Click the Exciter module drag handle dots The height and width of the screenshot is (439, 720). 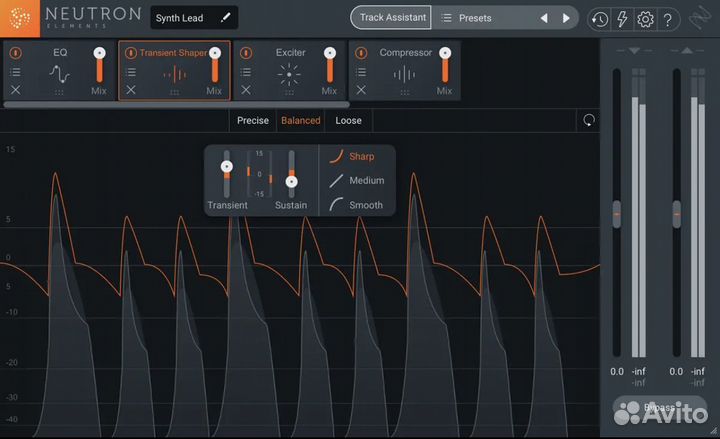[x=289, y=93]
